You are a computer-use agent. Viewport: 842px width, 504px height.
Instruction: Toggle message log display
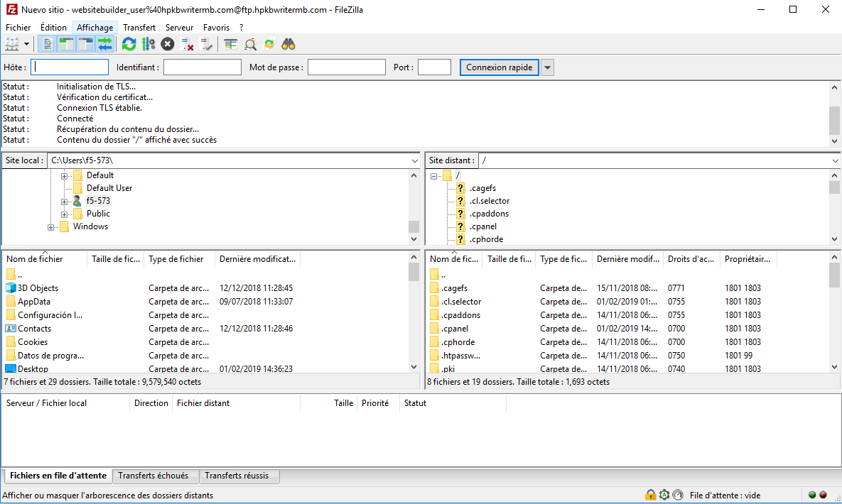pos(48,44)
